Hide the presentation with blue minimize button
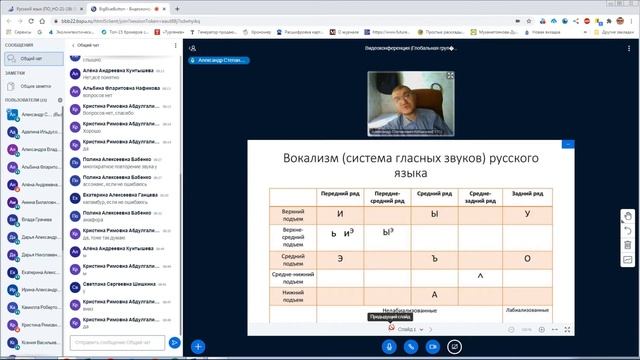640x360 pixels. coord(568,144)
